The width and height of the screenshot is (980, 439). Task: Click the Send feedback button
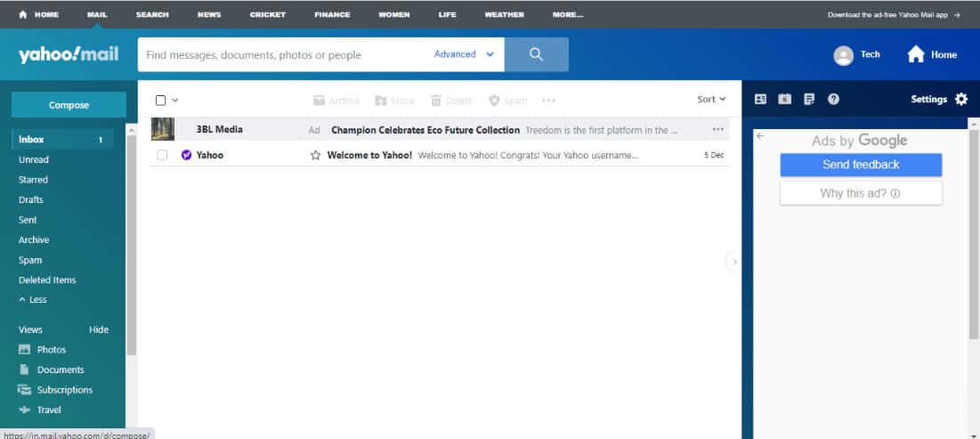click(x=861, y=165)
